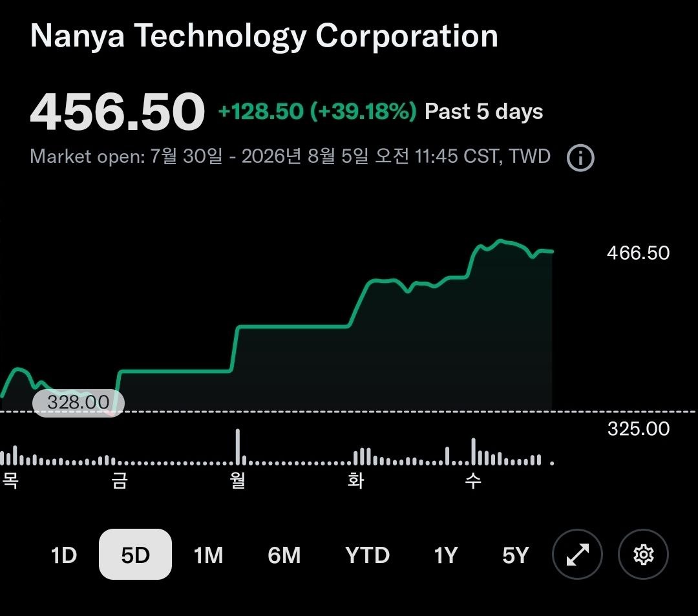698x616 pixels.
Task: Click the 월 (Monday) axis label
Action: tap(238, 481)
